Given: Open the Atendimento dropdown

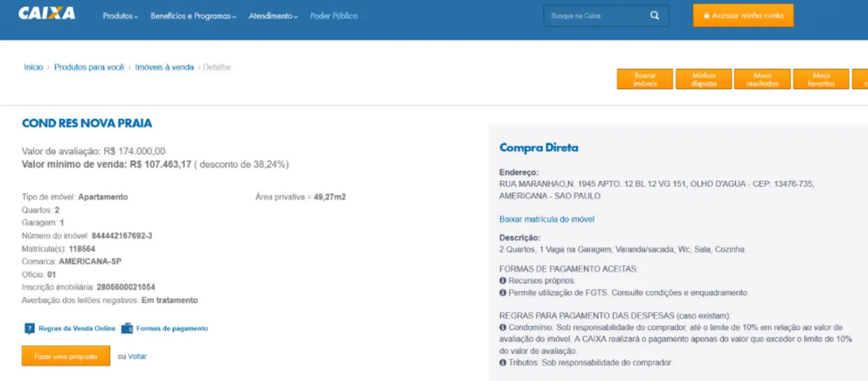Looking at the screenshot, I should (x=273, y=16).
